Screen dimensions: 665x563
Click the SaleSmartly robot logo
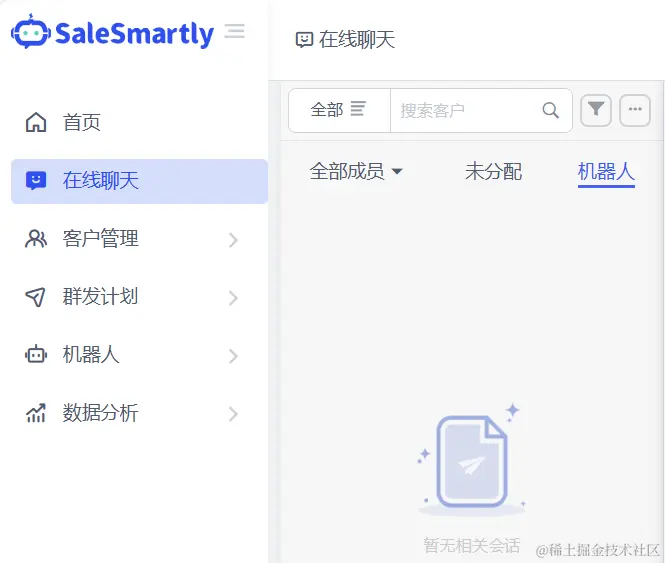pos(31,31)
